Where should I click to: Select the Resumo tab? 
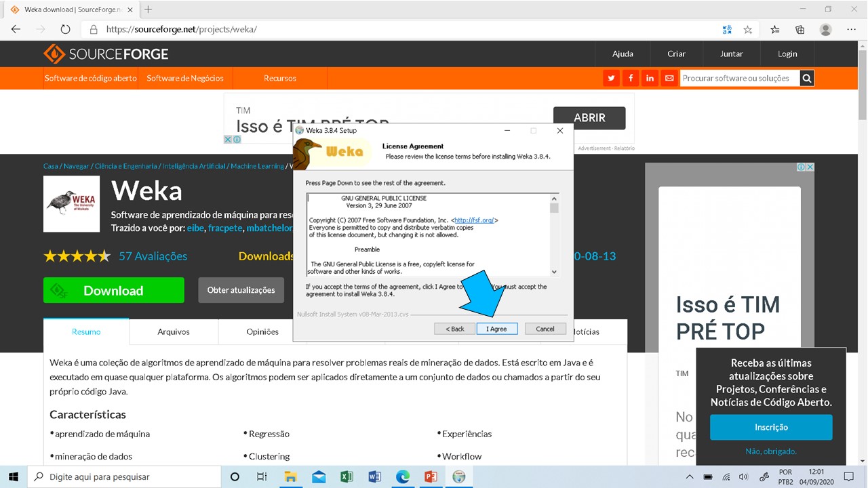click(x=86, y=331)
